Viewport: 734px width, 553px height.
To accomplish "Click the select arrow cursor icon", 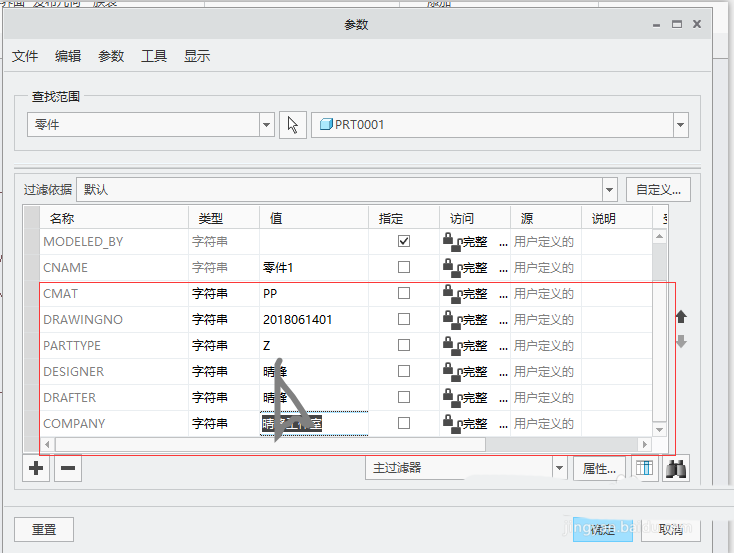I will 293,125.
